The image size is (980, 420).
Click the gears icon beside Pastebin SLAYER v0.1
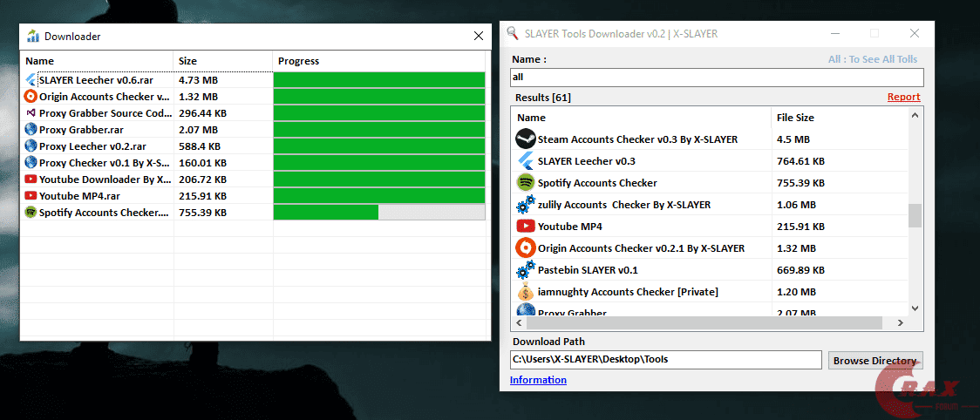(x=526, y=270)
